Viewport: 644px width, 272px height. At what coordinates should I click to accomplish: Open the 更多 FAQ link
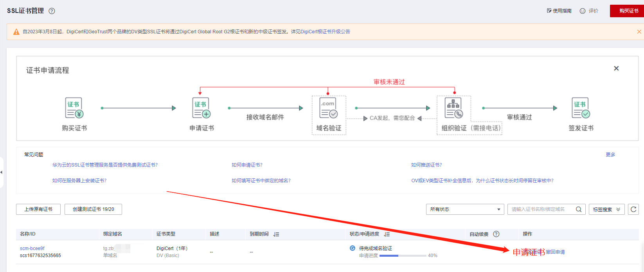point(610,155)
